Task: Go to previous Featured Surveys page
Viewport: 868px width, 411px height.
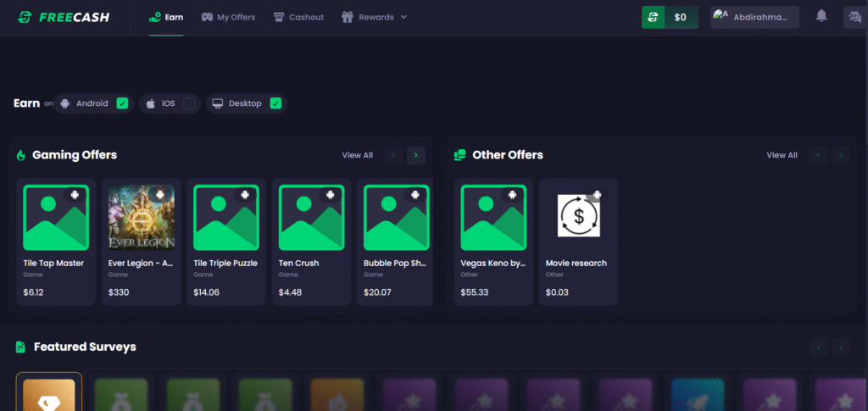Action: (818, 347)
